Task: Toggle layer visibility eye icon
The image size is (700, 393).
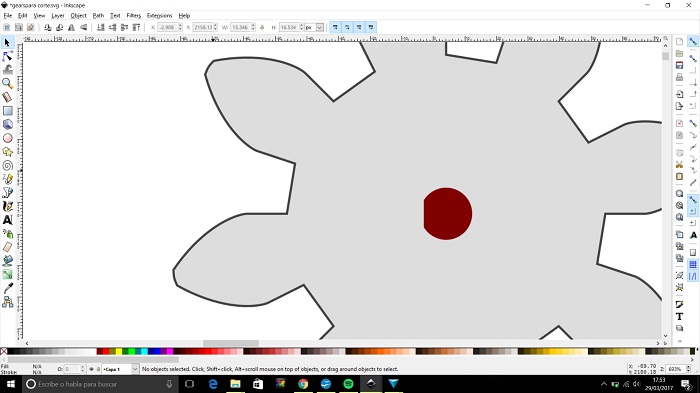Action: (x=91, y=369)
